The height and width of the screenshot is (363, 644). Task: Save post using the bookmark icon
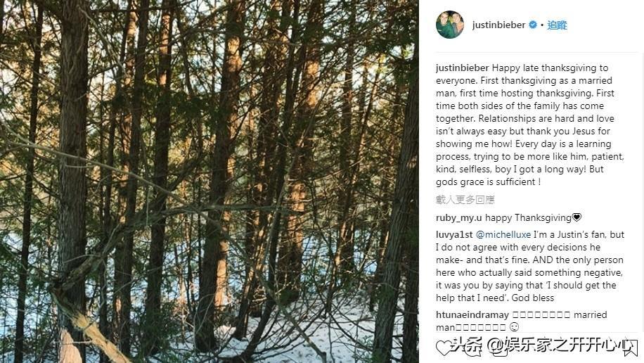click(x=630, y=347)
